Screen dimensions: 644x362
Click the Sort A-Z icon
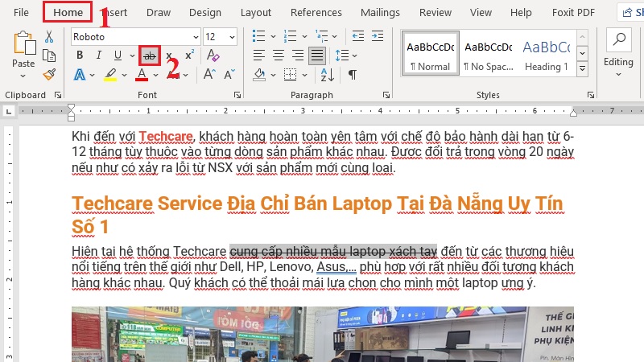328,75
